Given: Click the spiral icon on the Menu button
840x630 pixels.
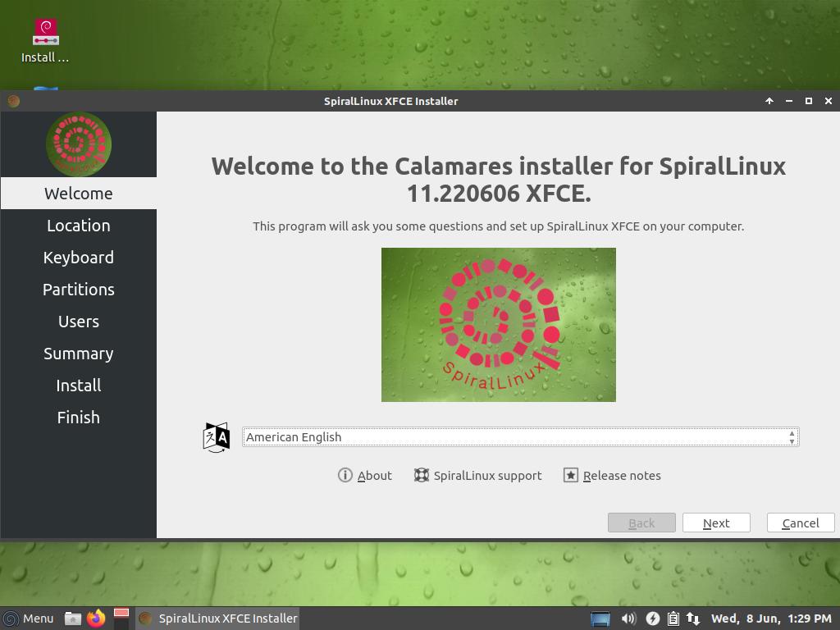Looking at the screenshot, I should click(x=11, y=619).
